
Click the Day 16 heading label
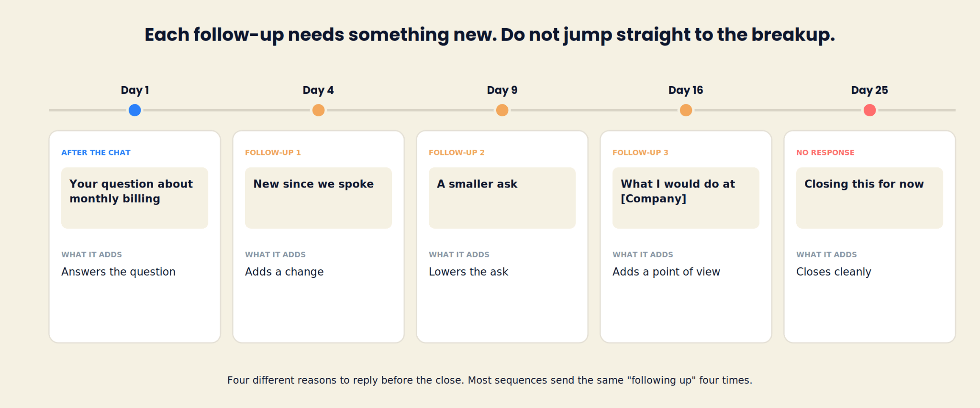686,90
